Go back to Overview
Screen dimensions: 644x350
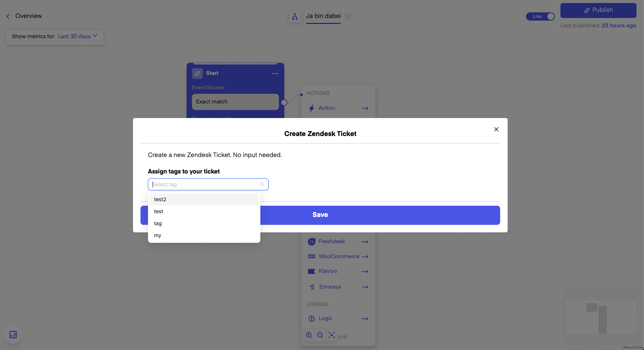tap(24, 16)
